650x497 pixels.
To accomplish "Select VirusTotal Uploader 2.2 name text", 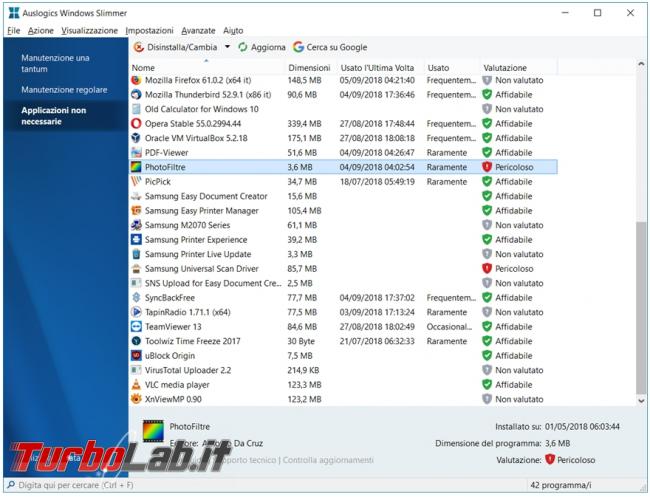I will point(188,371).
